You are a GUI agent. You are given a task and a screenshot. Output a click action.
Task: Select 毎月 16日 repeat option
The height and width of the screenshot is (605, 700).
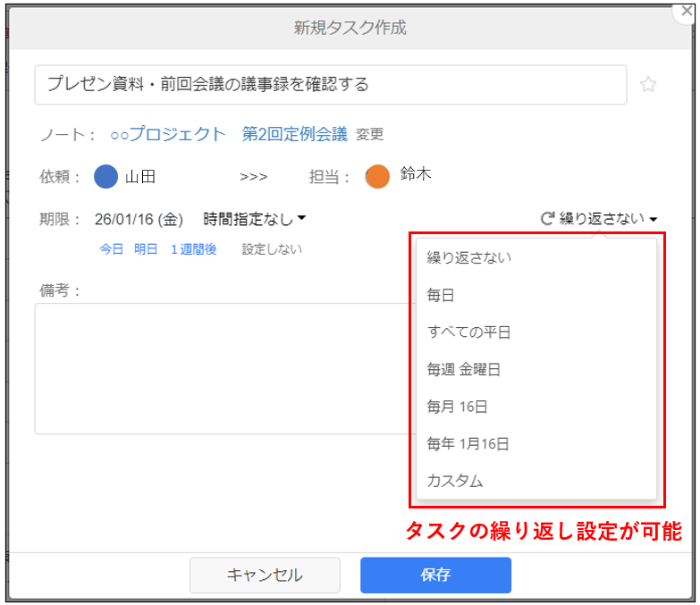point(536,407)
